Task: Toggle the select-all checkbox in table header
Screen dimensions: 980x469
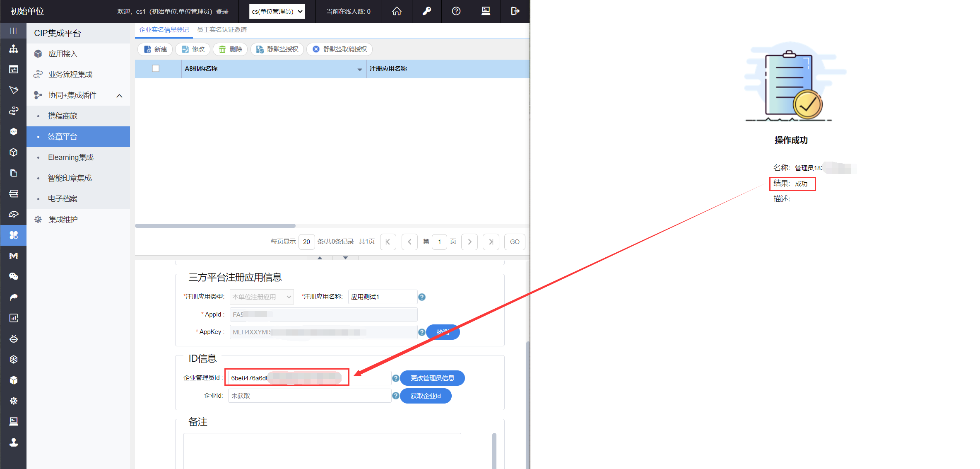Action: [x=156, y=68]
